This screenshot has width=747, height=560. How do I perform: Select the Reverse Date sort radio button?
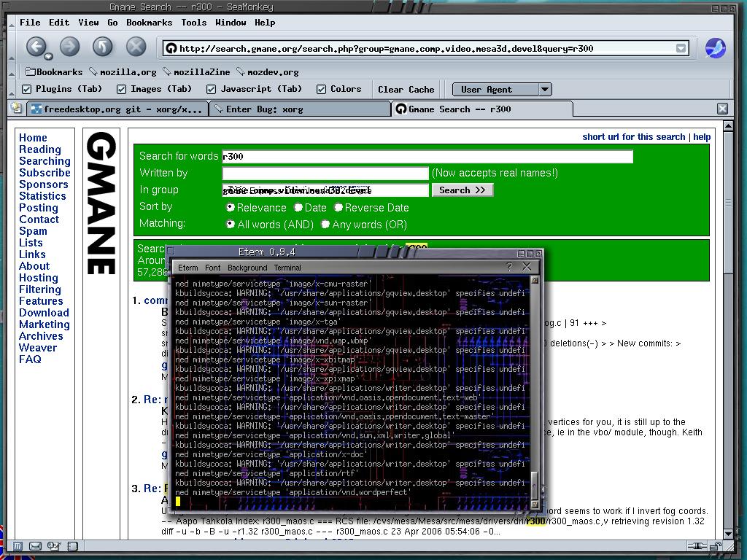tap(338, 208)
